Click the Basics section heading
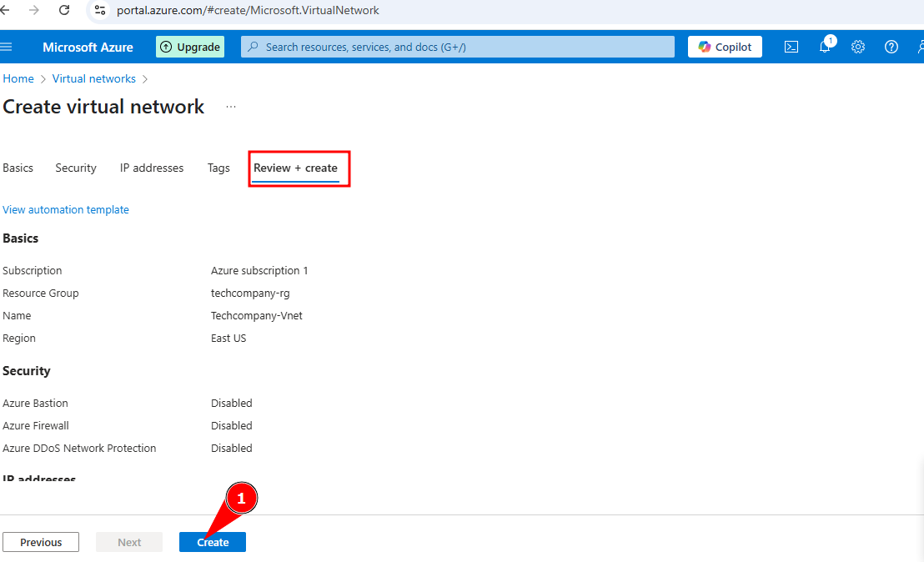The image size is (924, 562). 21,238
